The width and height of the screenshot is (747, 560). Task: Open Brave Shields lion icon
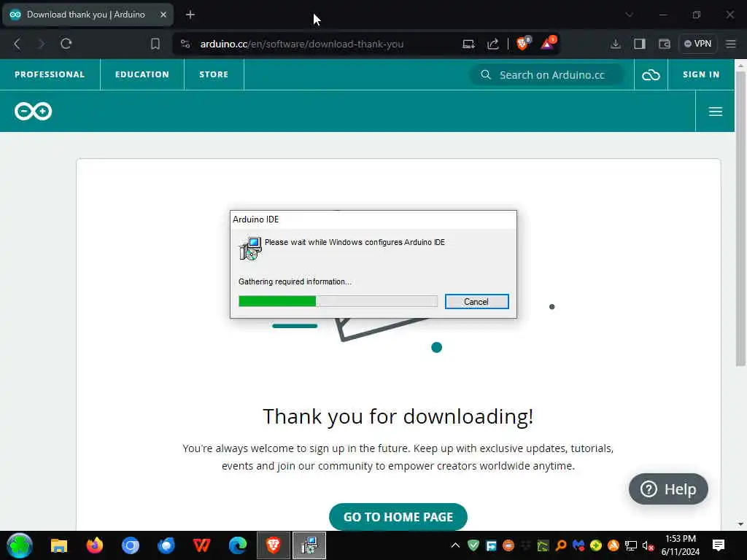[523, 43]
